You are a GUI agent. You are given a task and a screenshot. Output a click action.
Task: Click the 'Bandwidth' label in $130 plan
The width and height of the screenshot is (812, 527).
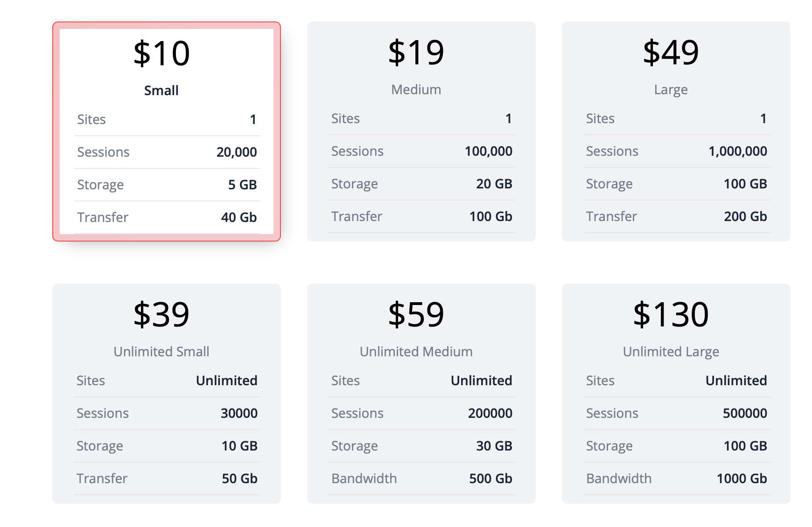(x=619, y=478)
